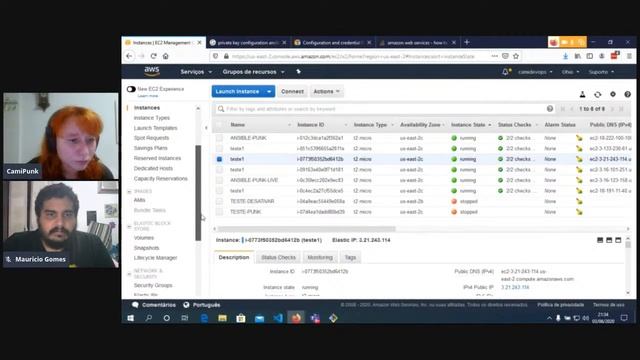Click the flask feedback icon

pos(582,94)
